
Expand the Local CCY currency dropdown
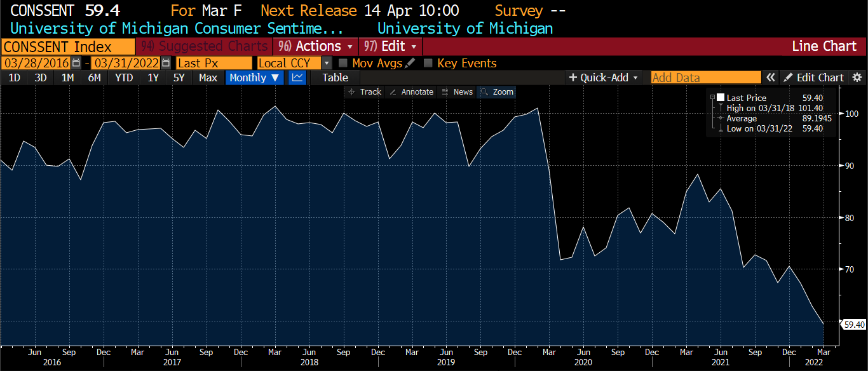point(327,63)
